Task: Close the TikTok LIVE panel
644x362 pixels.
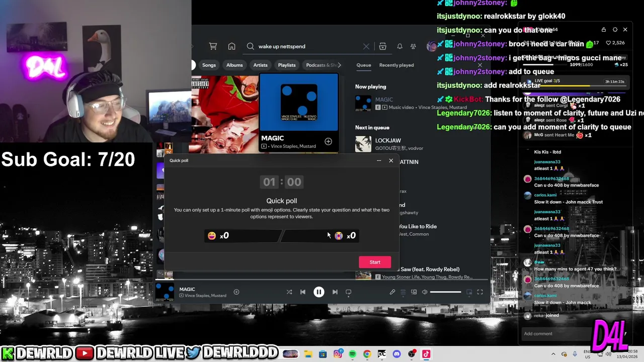Action: click(x=625, y=30)
